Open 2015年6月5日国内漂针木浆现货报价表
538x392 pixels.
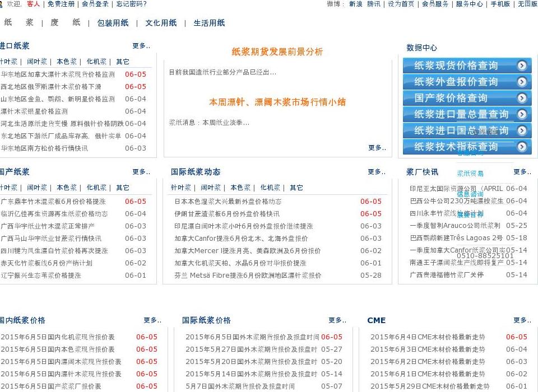click(x=61, y=374)
